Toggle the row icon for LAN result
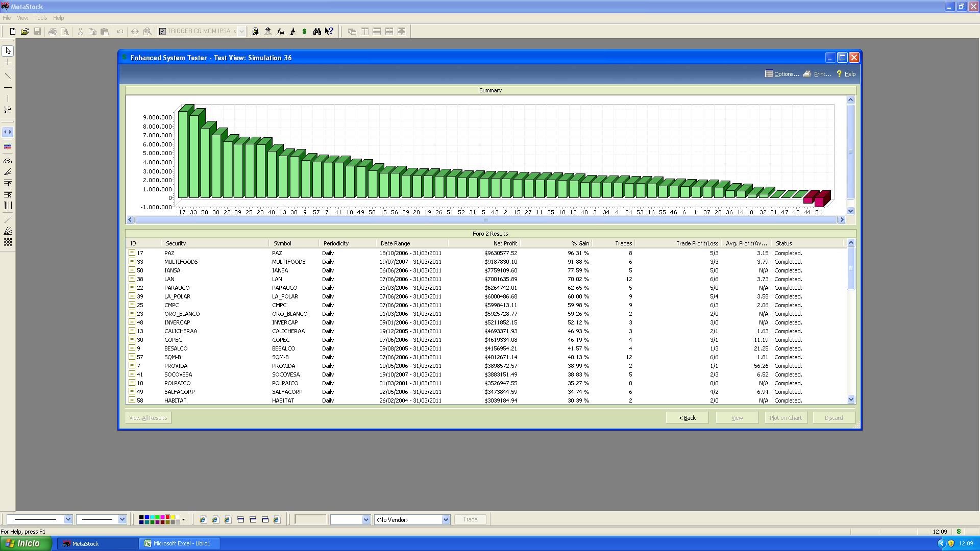The image size is (980, 551). tap(132, 279)
